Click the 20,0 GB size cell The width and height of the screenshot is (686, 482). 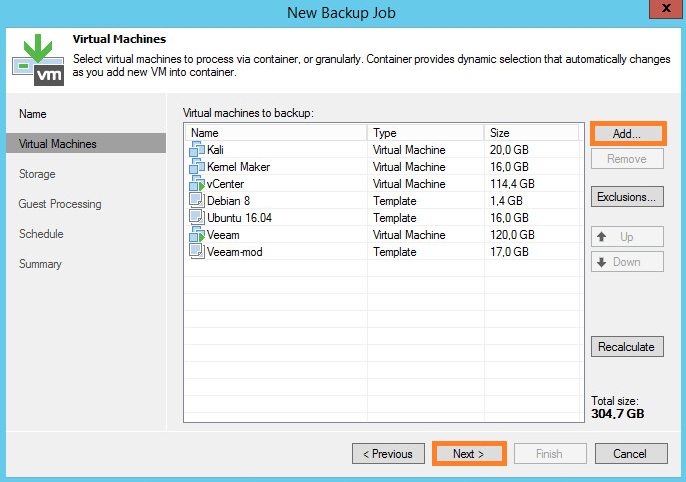[509, 150]
